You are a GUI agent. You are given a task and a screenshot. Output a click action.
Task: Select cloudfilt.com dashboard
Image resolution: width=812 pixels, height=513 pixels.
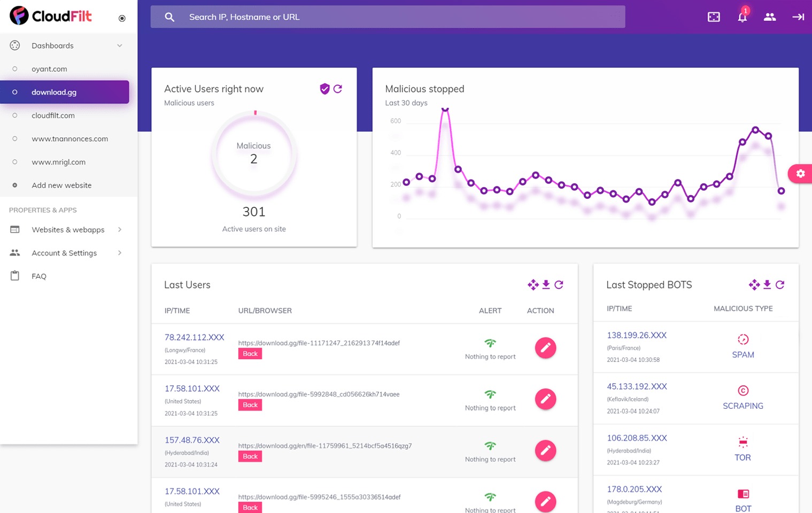pyautogui.click(x=53, y=115)
